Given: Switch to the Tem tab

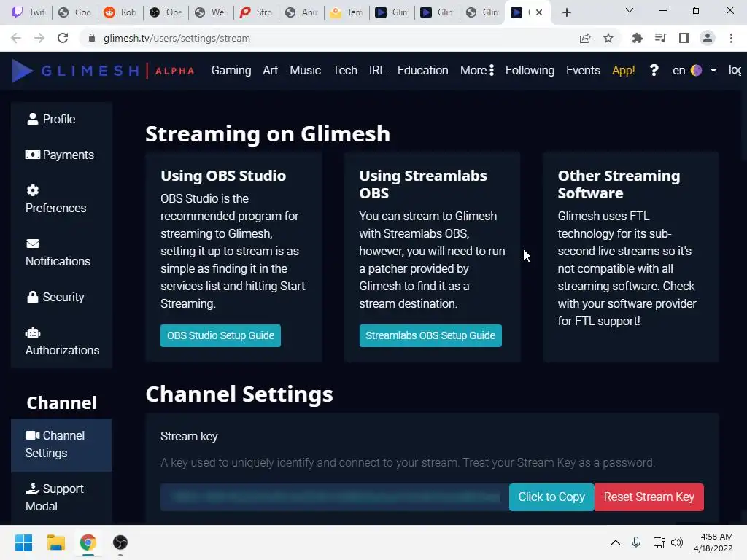Looking at the screenshot, I should [346, 12].
